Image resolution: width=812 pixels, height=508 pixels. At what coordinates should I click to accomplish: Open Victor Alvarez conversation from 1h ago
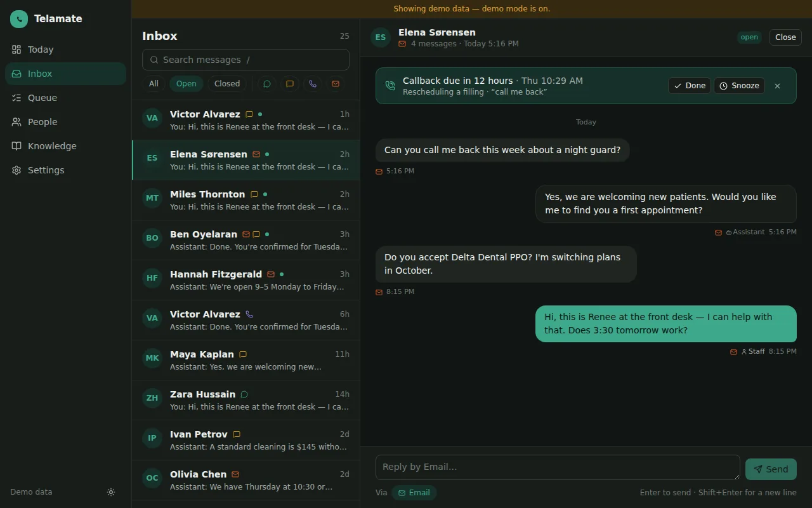(x=246, y=120)
